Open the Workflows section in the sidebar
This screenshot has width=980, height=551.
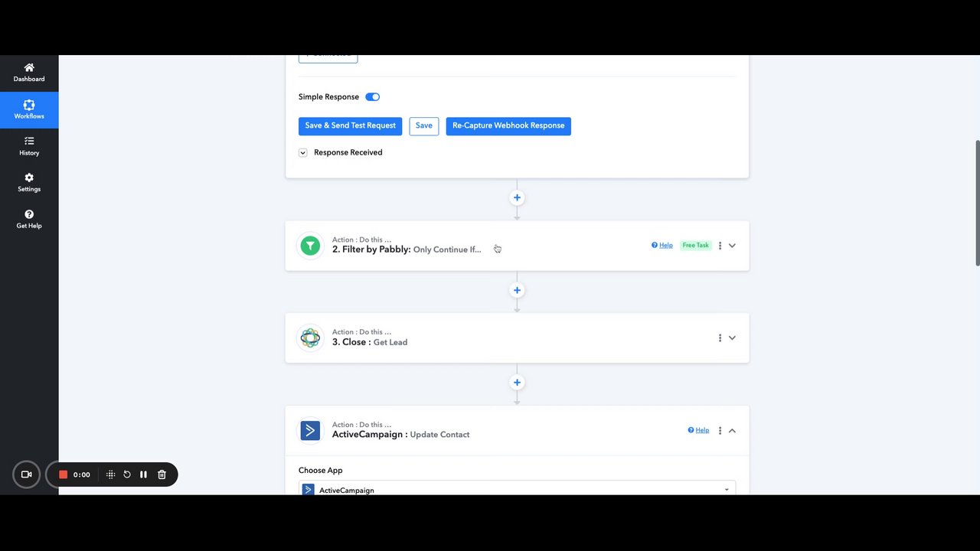(29, 109)
